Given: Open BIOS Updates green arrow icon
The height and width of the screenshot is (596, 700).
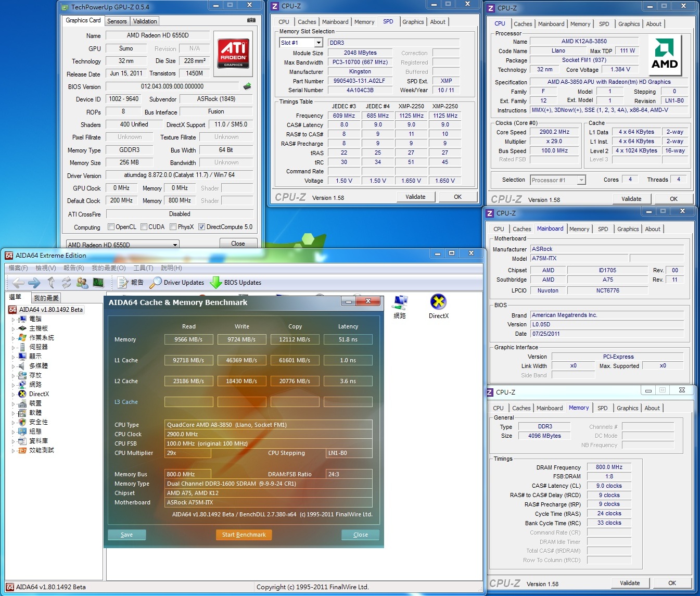Looking at the screenshot, I should click(x=216, y=283).
